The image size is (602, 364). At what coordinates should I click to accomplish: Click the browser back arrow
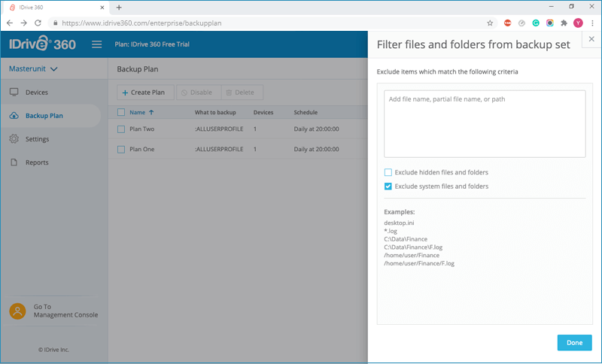10,23
